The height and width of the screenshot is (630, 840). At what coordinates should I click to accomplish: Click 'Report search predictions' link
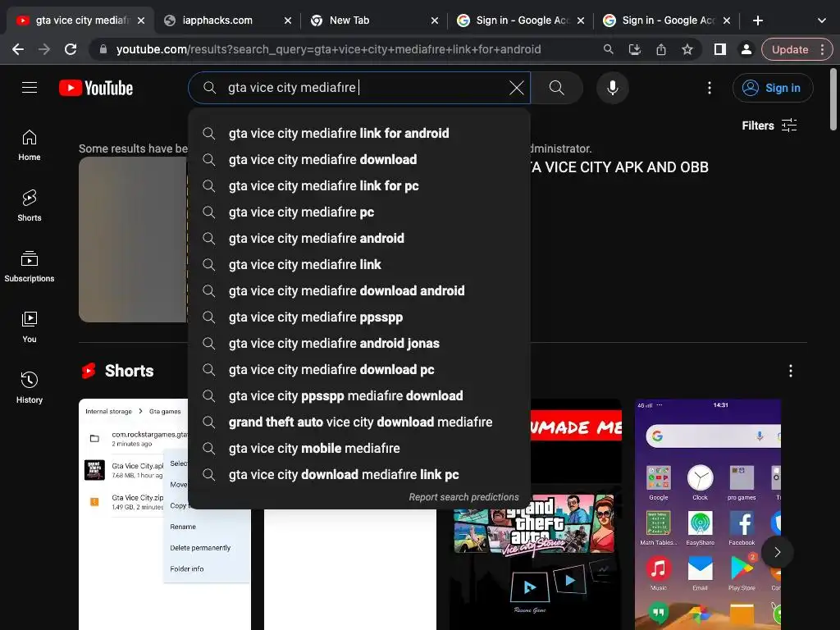(x=464, y=497)
